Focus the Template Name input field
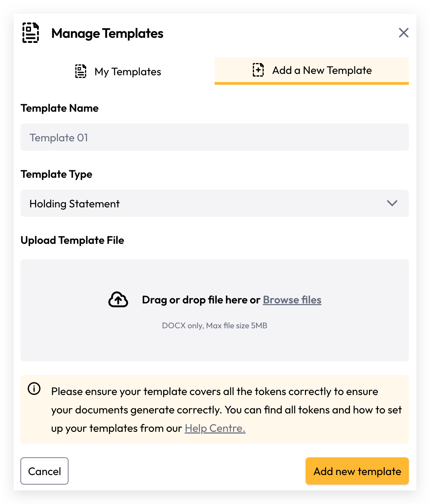The width and height of the screenshot is (430, 504). click(215, 137)
